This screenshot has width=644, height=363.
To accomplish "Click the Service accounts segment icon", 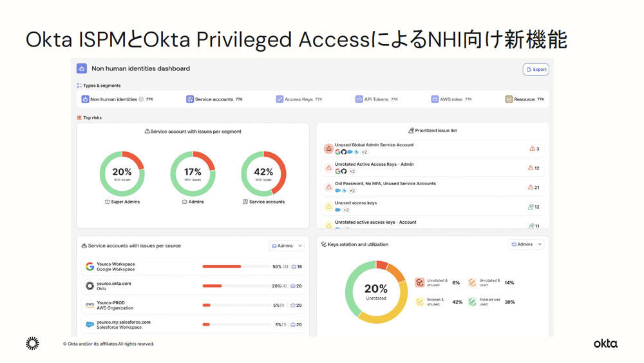I will tap(190, 99).
